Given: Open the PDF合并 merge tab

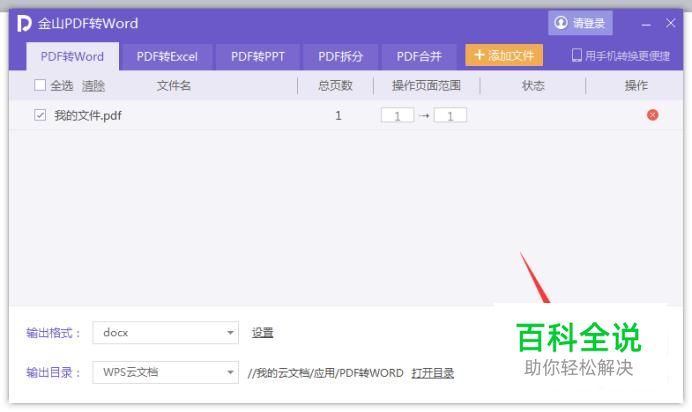Looking at the screenshot, I should click(x=419, y=56).
